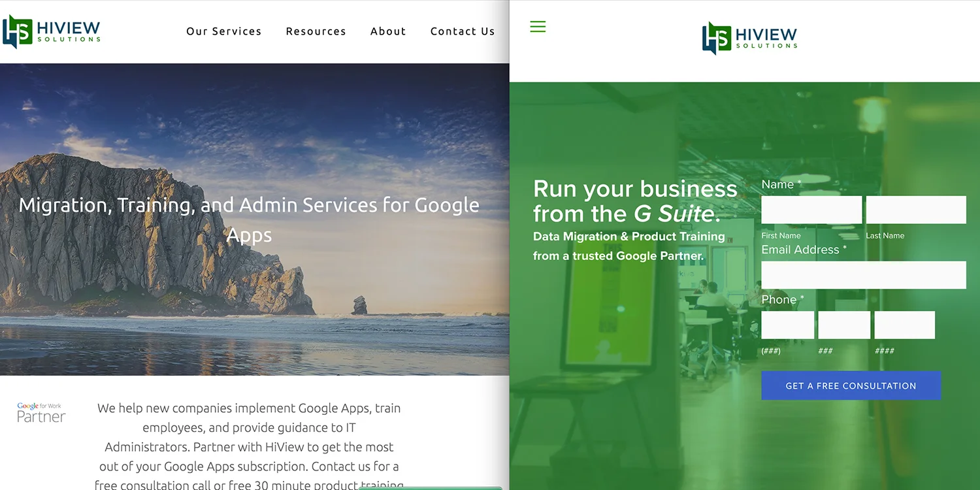Focus the First Name field
980x490 pixels.
811,210
